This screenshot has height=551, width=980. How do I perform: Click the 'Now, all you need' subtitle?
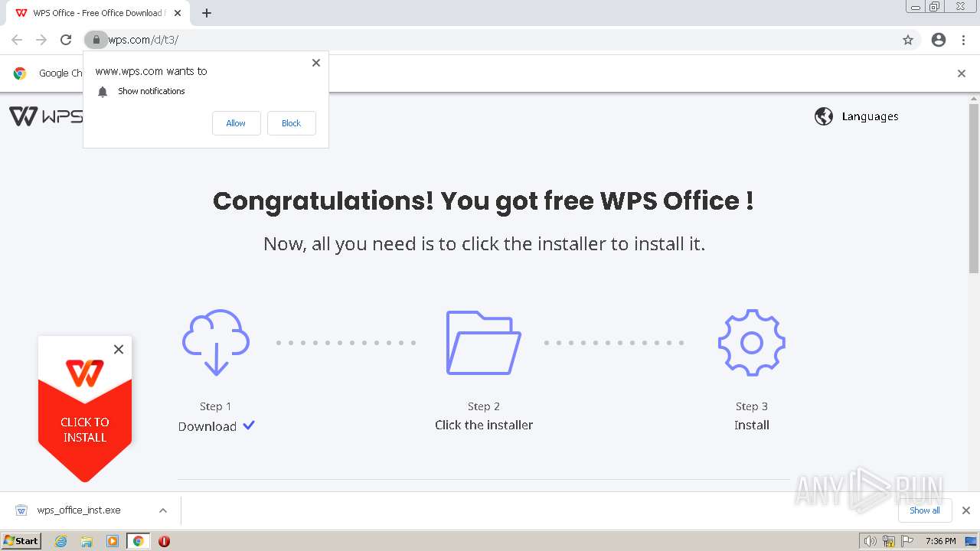484,244
